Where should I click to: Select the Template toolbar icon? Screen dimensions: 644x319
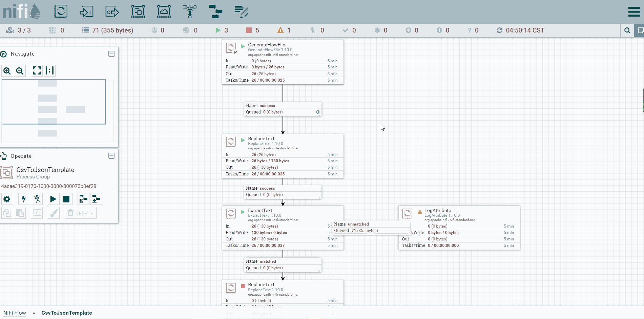(215, 12)
